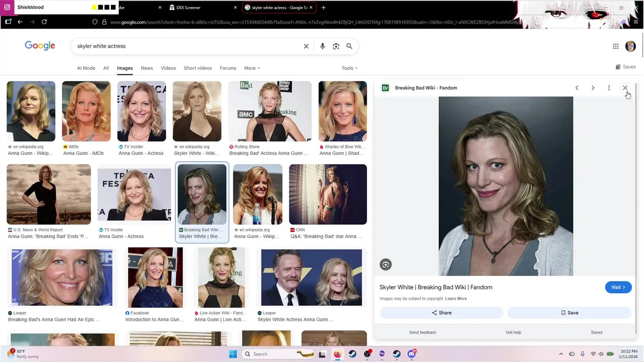
Task: Open Task View on taskbar
Action: 323,354
